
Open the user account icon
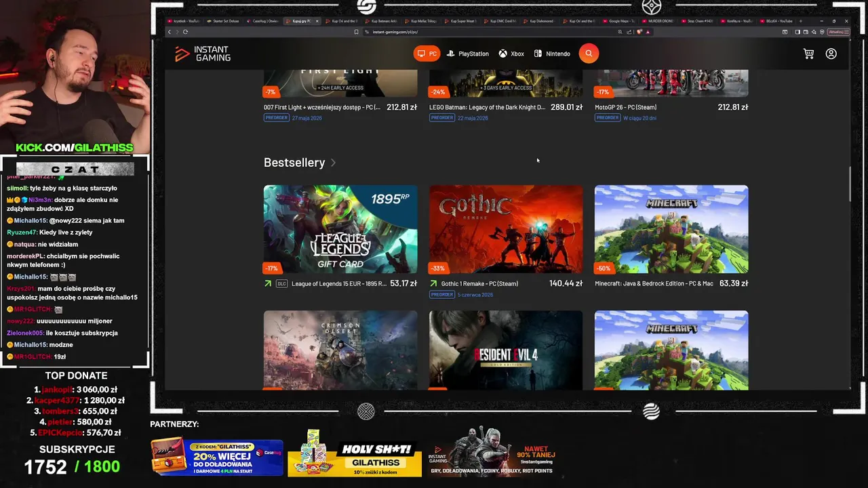click(831, 54)
